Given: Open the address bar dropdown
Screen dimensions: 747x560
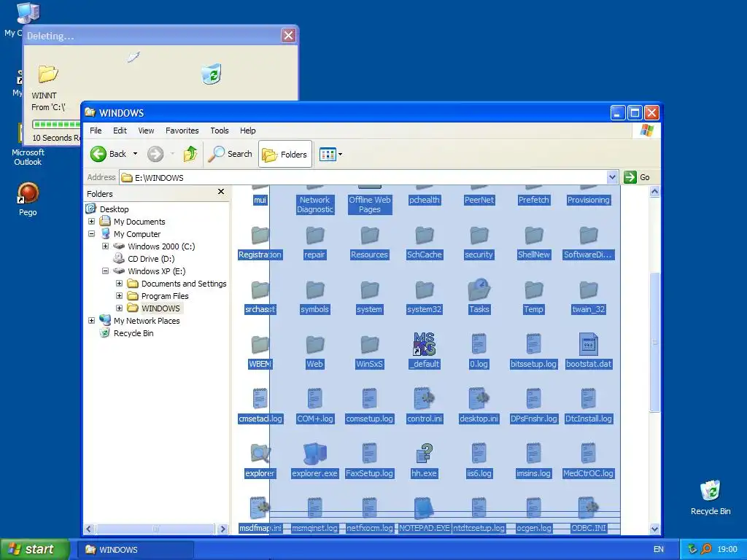Looking at the screenshot, I should click(612, 177).
